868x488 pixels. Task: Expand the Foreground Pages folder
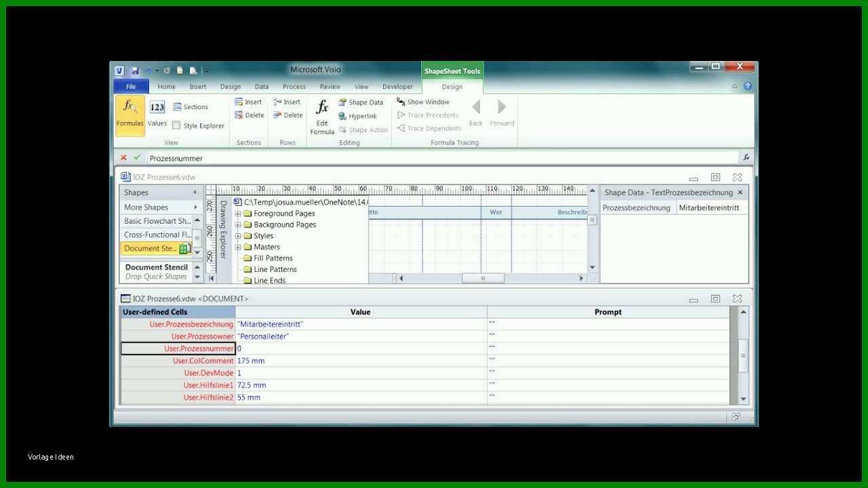[238, 213]
